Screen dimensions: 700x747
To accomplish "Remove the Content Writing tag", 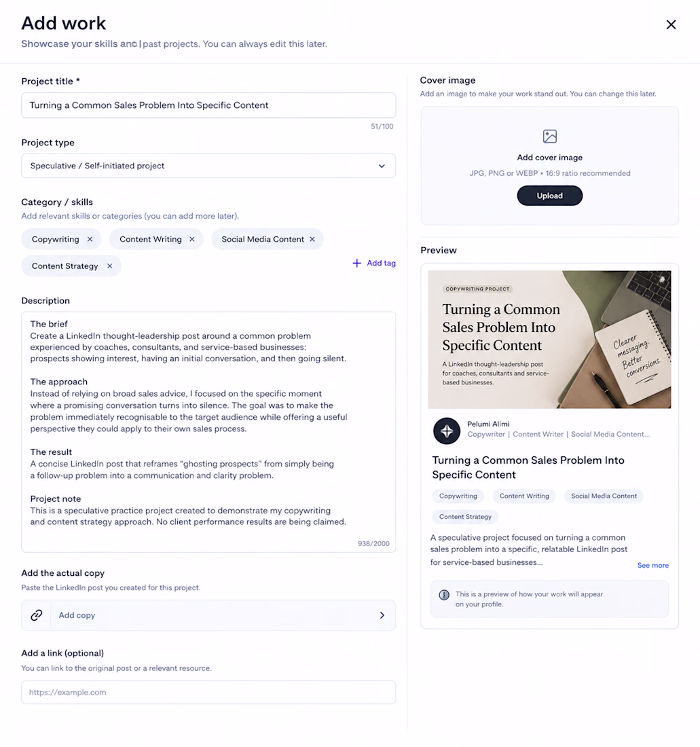I will pos(192,239).
